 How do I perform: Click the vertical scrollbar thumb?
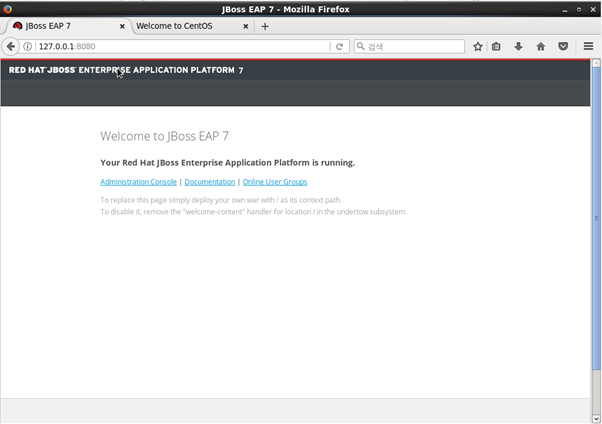(x=596, y=218)
